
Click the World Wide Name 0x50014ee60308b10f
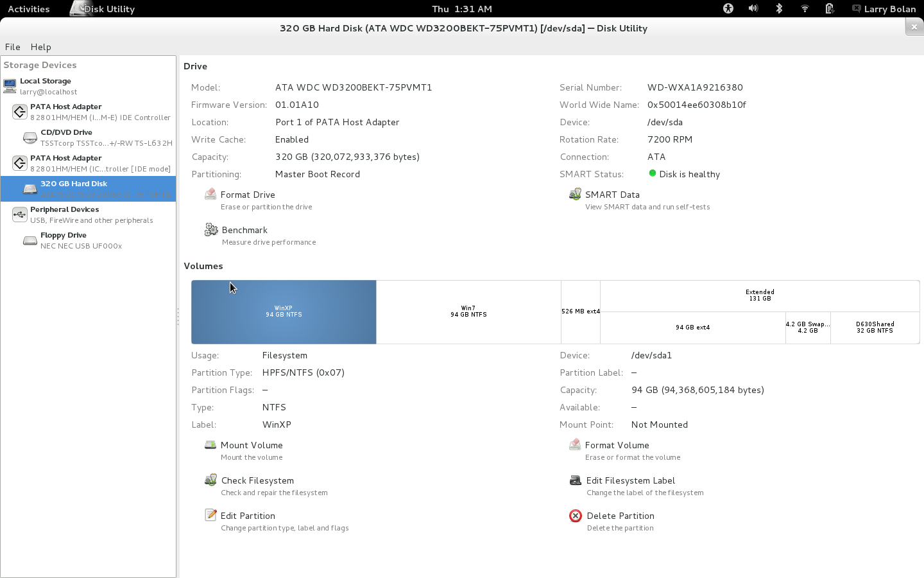pyautogui.click(x=697, y=105)
